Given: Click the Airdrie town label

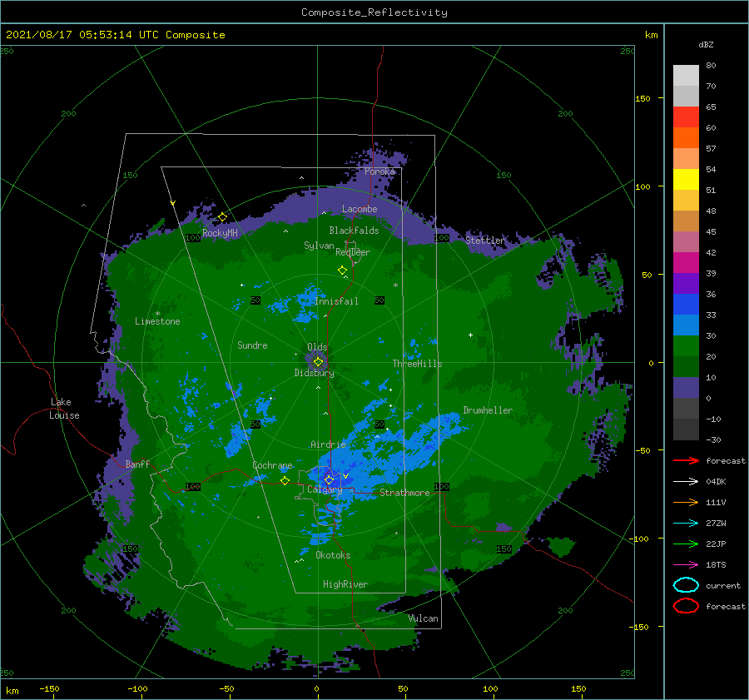Looking at the screenshot, I should coord(328,444).
